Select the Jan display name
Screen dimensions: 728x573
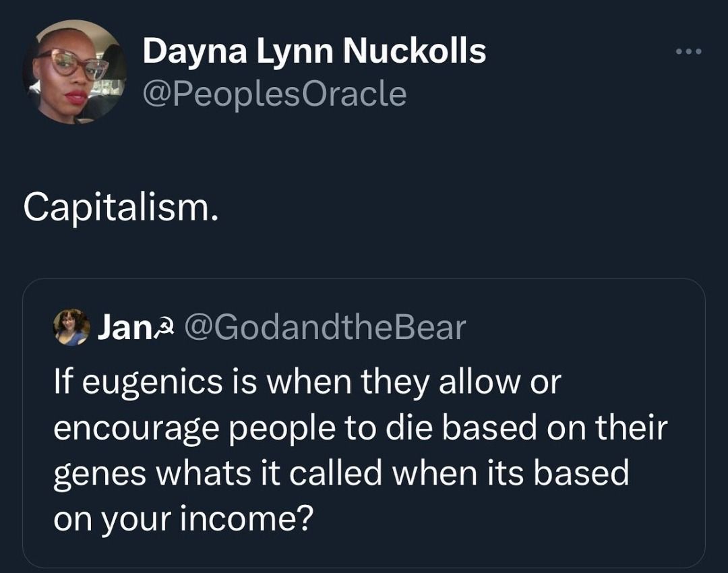tap(120, 328)
